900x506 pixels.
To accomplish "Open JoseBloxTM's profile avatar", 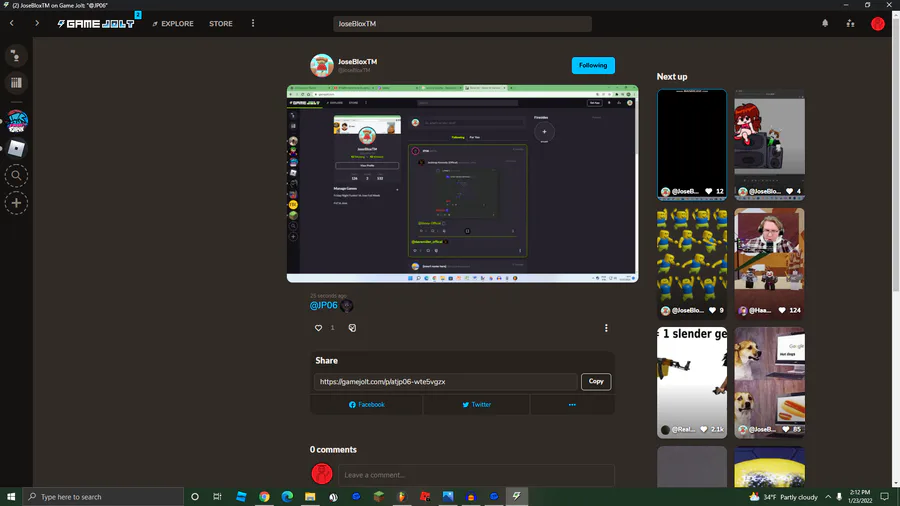I will point(321,65).
